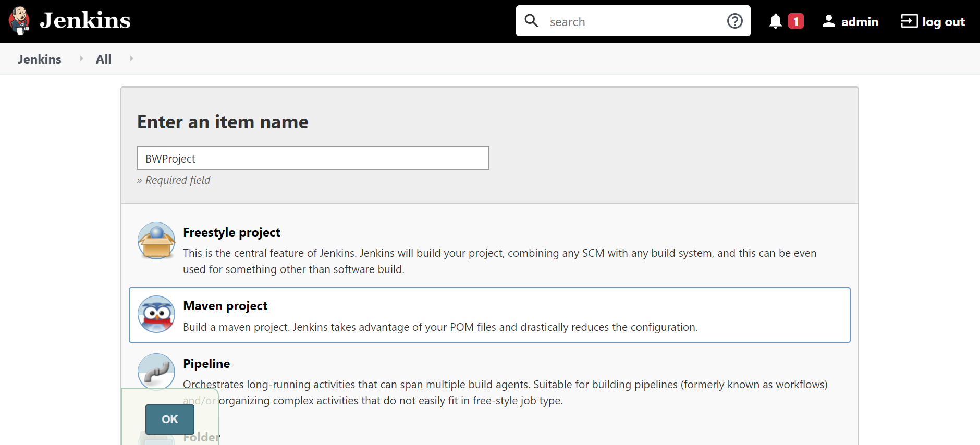Open search help question mark icon
This screenshot has height=445, width=980.
pos(734,21)
